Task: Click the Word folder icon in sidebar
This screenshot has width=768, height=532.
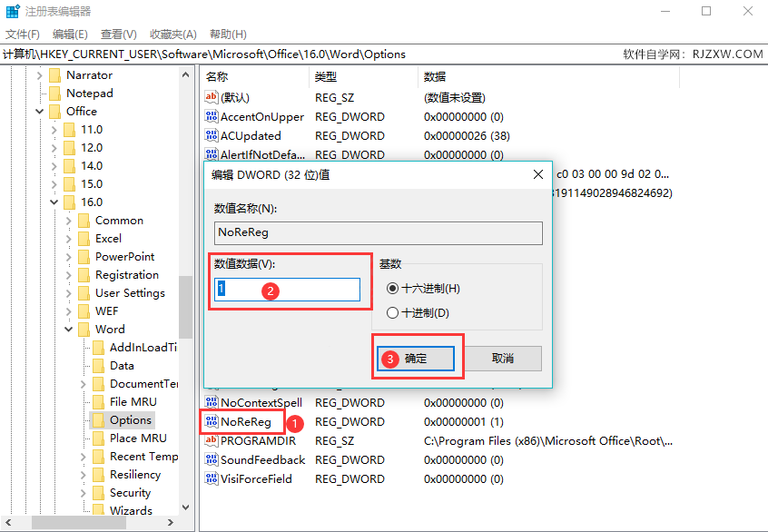Action: 86,329
